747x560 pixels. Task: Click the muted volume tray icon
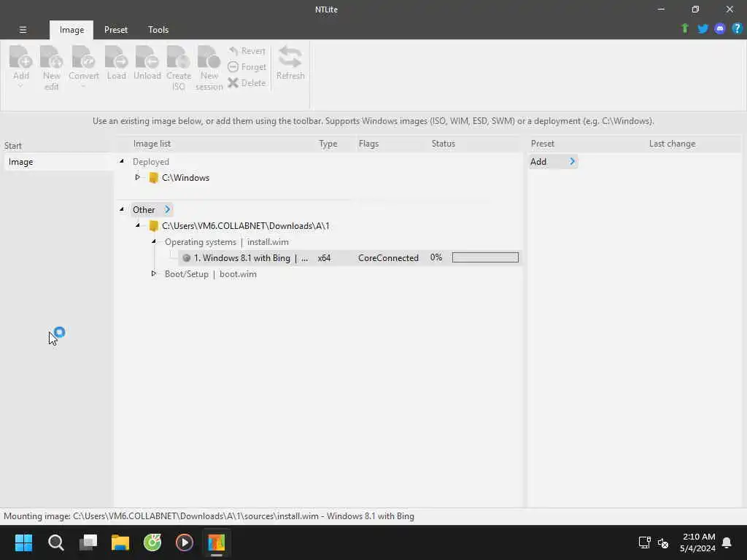click(662, 542)
